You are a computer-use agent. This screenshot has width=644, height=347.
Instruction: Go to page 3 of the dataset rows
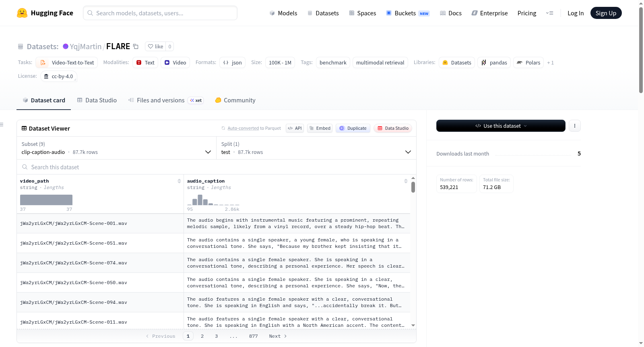217,336
